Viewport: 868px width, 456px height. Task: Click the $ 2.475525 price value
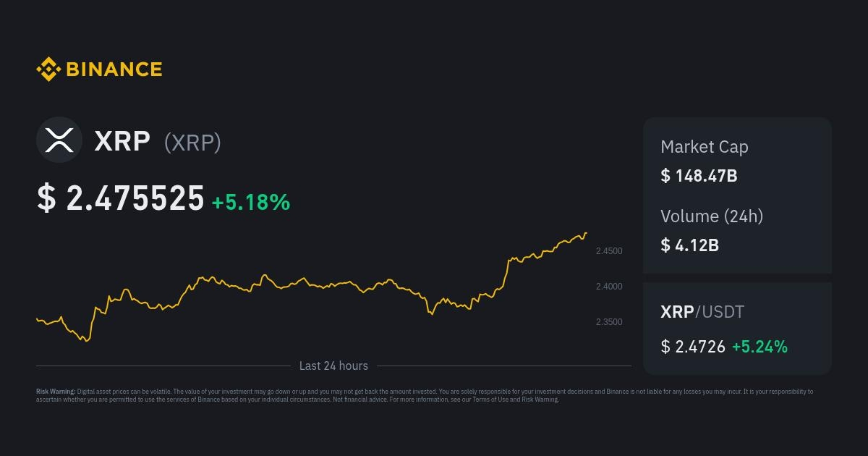click(x=121, y=199)
